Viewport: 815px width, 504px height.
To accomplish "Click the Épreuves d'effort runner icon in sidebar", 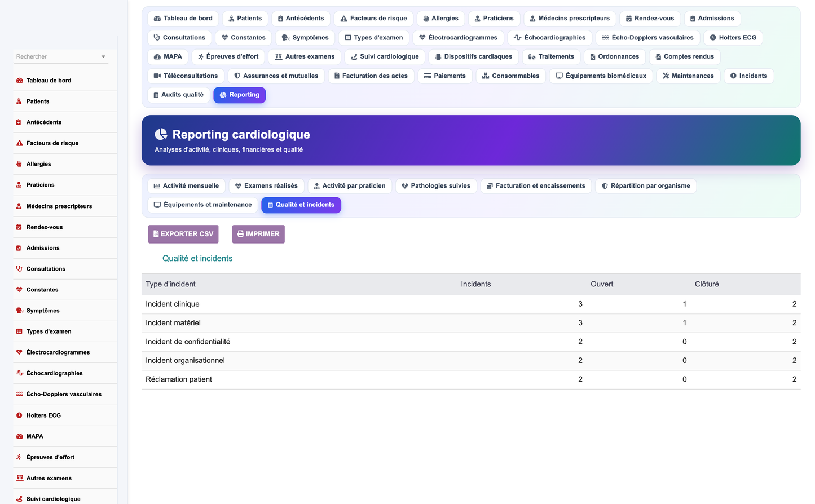I will pyautogui.click(x=19, y=457).
